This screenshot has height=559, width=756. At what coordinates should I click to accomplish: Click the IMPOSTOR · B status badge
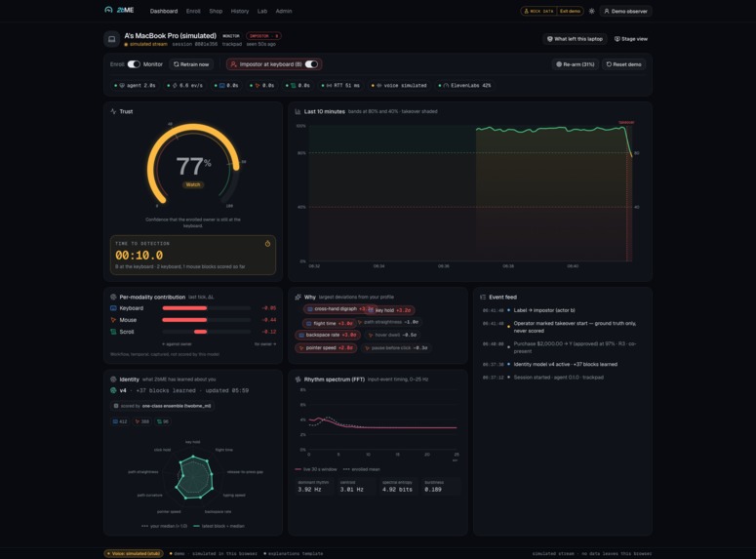point(263,36)
